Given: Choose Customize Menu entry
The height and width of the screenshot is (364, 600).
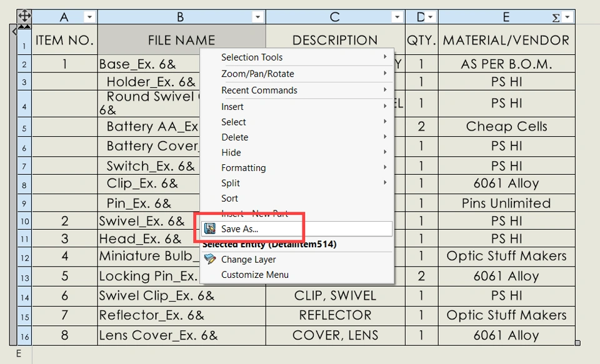Looking at the screenshot, I should click(297, 275).
